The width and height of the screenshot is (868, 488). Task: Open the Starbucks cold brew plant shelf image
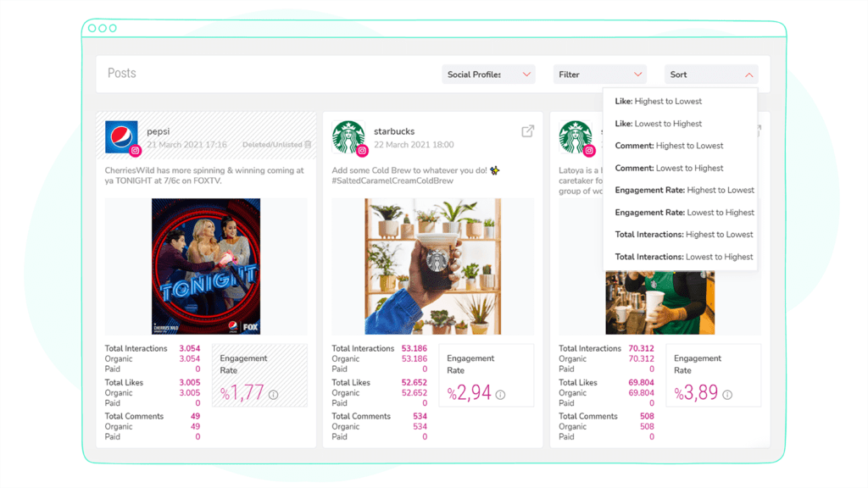pyautogui.click(x=433, y=266)
